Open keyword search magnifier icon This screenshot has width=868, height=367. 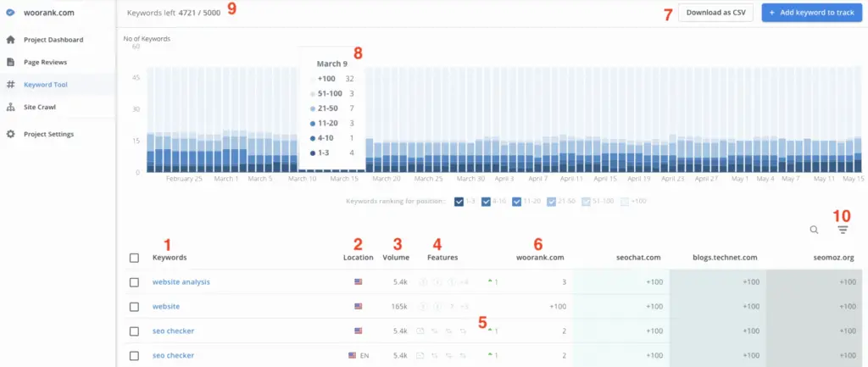[x=814, y=230]
